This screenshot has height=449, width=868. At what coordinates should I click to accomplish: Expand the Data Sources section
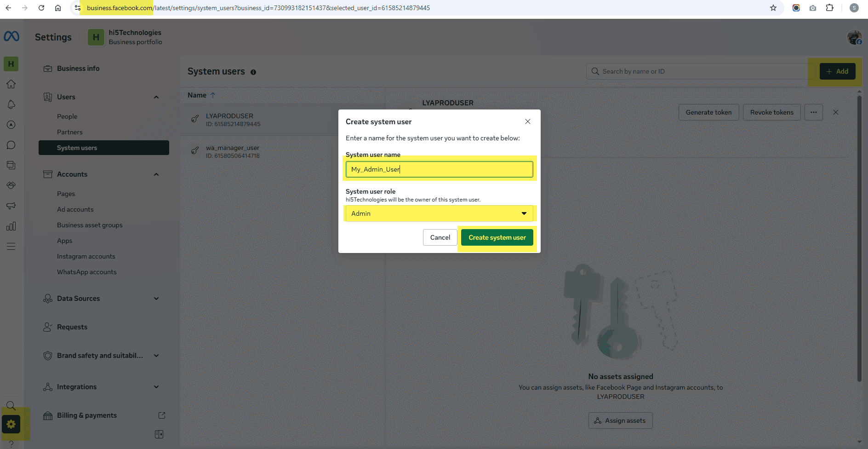[156, 298]
